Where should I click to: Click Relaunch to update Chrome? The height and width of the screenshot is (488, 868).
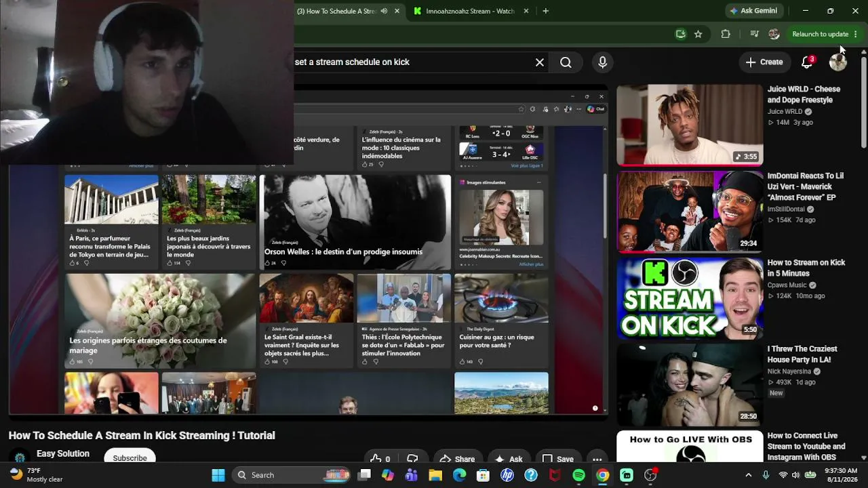(820, 34)
